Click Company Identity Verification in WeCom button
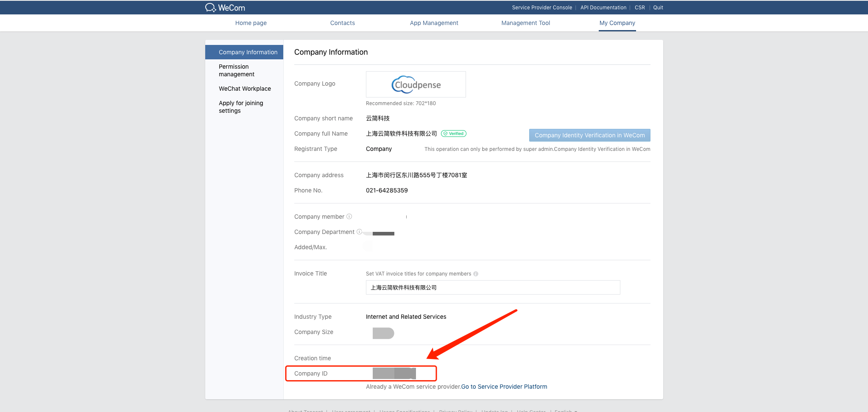This screenshot has width=868, height=412. click(590, 135)
